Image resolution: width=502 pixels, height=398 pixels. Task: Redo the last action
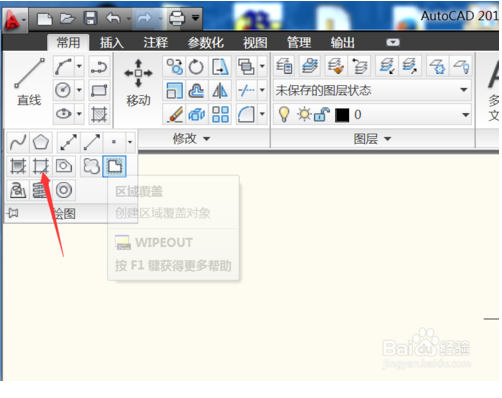(x=145, y=18)
